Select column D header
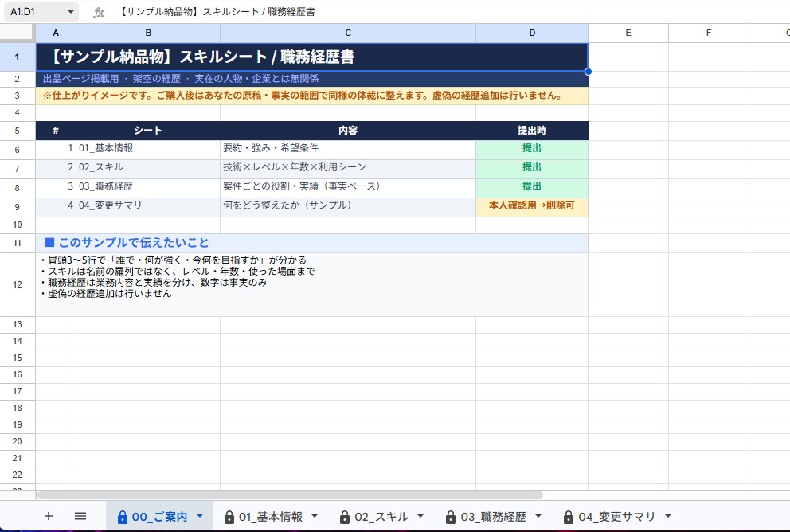 (532, 33)
